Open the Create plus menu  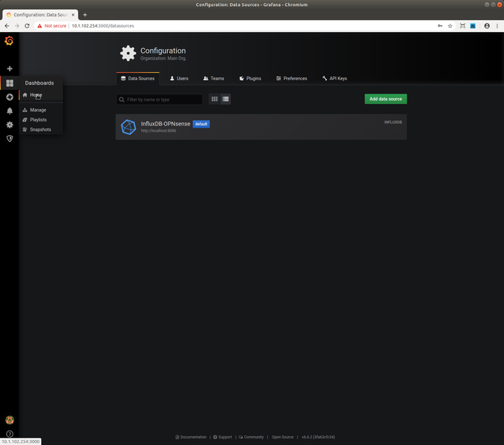click(10, 68)
